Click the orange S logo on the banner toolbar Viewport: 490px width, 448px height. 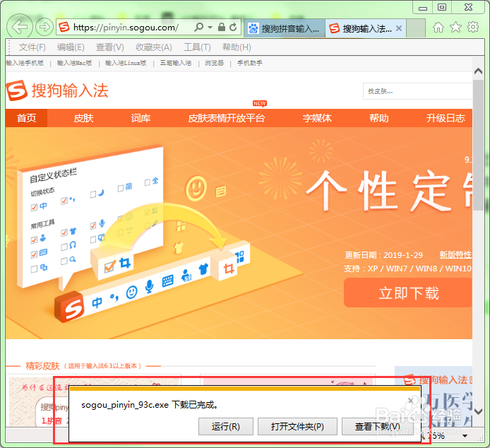pos(70,307)
